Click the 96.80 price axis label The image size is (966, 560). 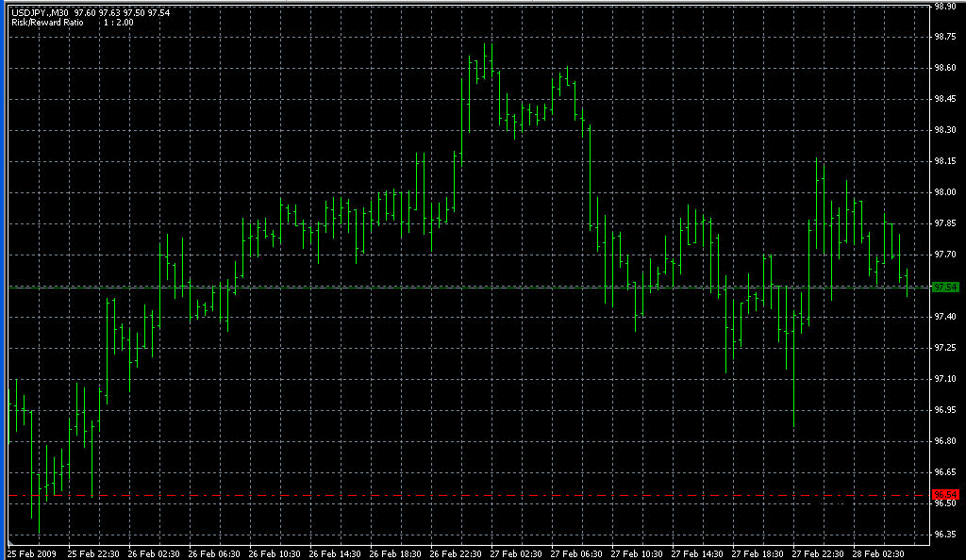coord(945,441)
